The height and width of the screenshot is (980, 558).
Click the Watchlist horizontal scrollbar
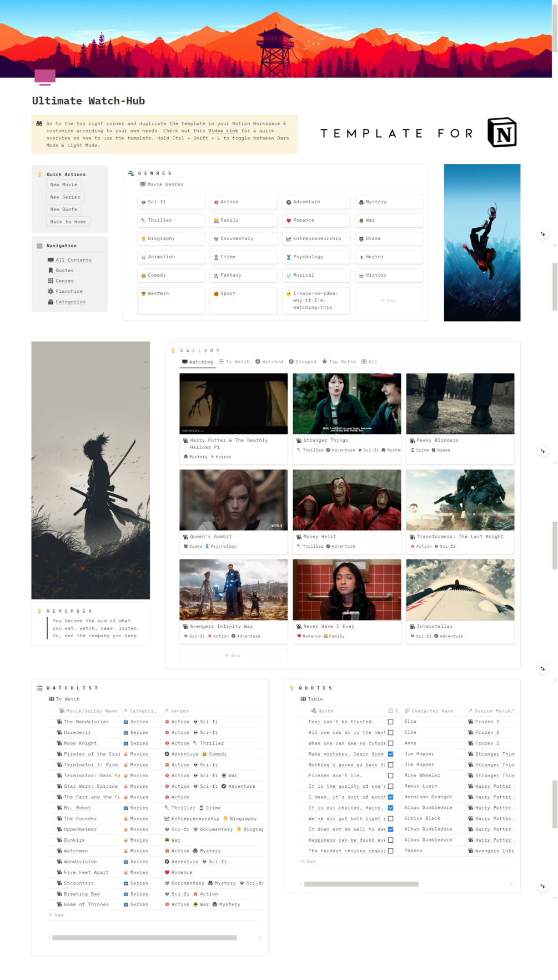(144, 938)
